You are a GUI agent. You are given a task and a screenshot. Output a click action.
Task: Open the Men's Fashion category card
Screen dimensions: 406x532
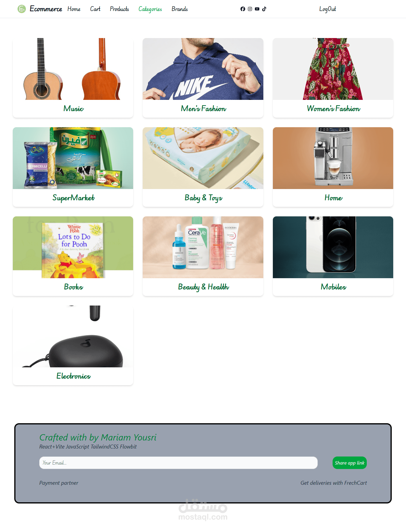click(x=203, y=78)
